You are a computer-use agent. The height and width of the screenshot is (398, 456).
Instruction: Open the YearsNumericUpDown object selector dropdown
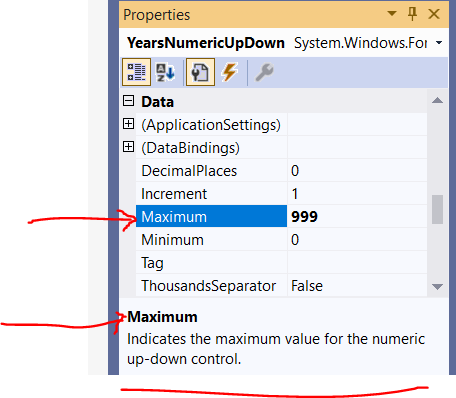439,43
